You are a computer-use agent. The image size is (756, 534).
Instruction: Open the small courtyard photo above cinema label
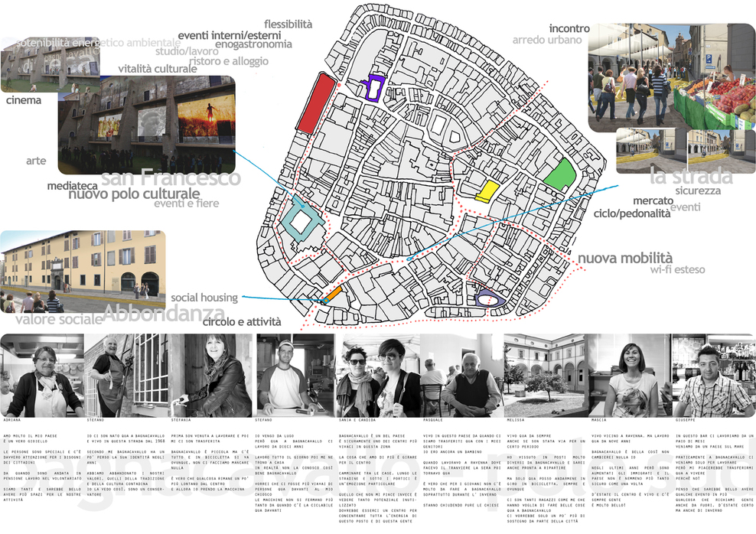tap(51, 64)
